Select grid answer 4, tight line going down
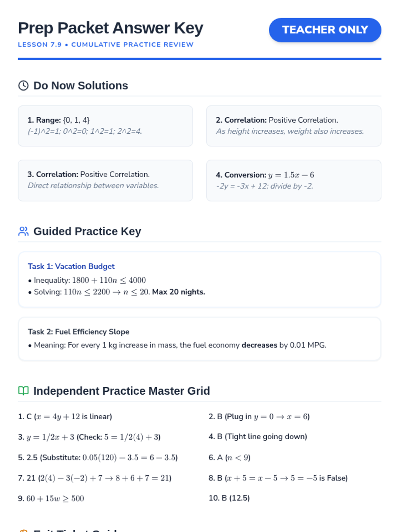The image size is (399, 532). tap(258, 437)
